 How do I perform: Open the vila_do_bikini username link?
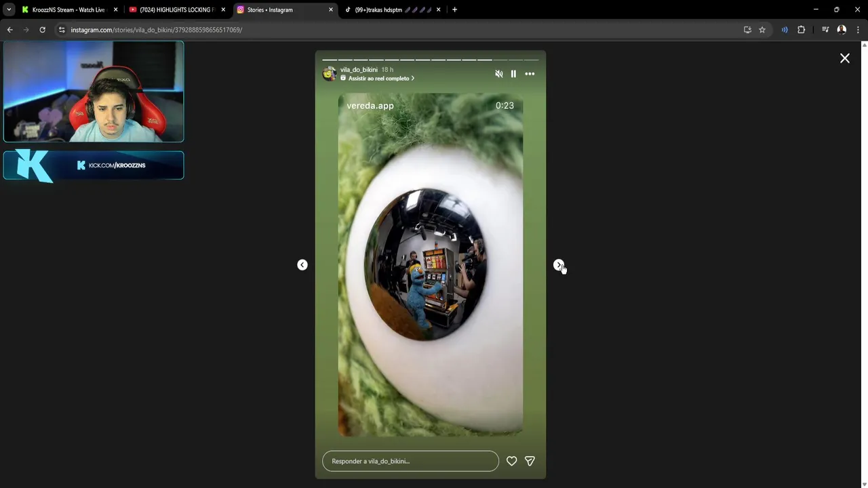click(x=359, y=70)
